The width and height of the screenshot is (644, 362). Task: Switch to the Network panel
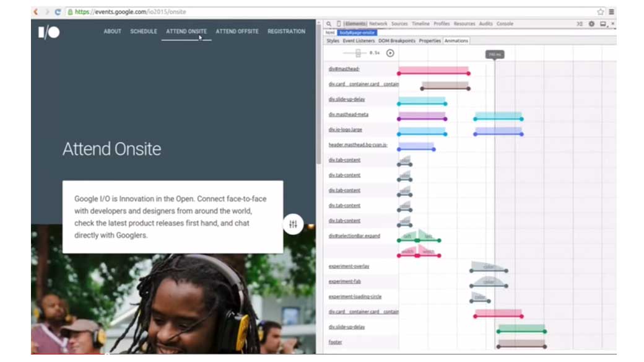pyautogui.click(x=379, y=24)
